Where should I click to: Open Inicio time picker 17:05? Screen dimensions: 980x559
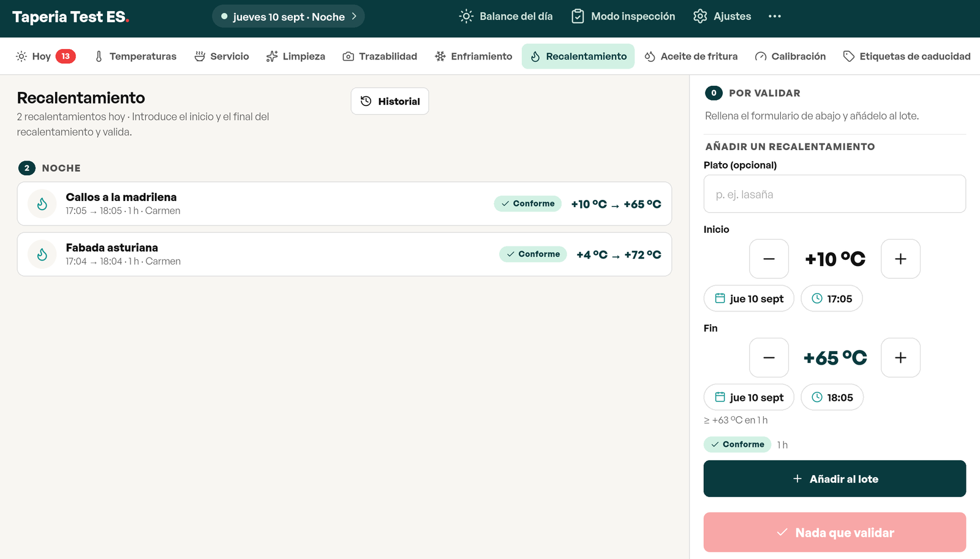coord(832,299)
